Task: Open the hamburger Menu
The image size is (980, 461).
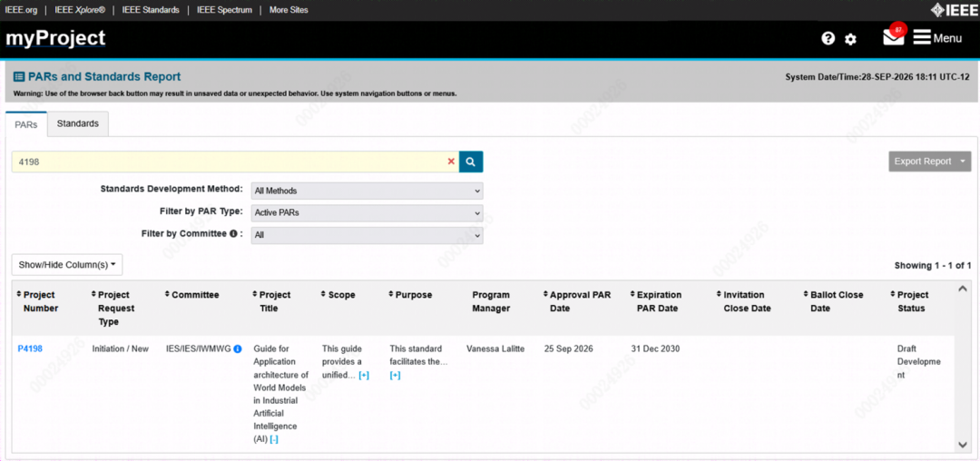Action: coord(936,38)
